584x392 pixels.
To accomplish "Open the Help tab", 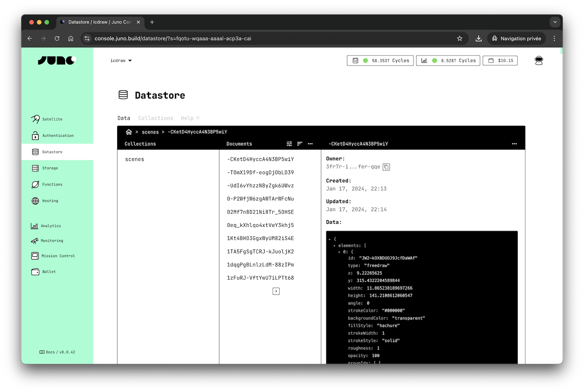I will point(190,118).
